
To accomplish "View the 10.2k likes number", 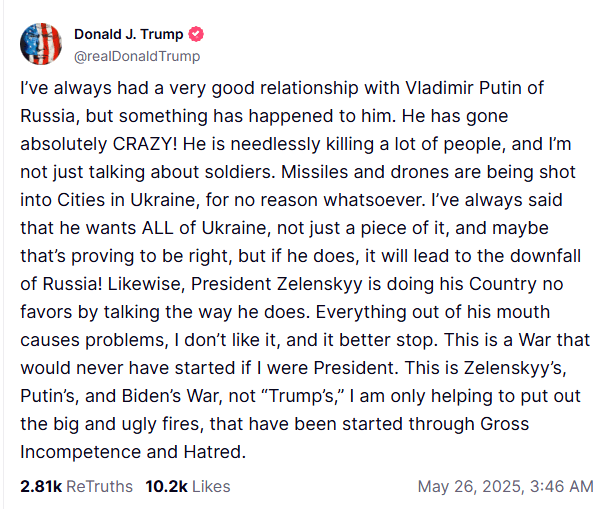I will [x=167, y=487].
